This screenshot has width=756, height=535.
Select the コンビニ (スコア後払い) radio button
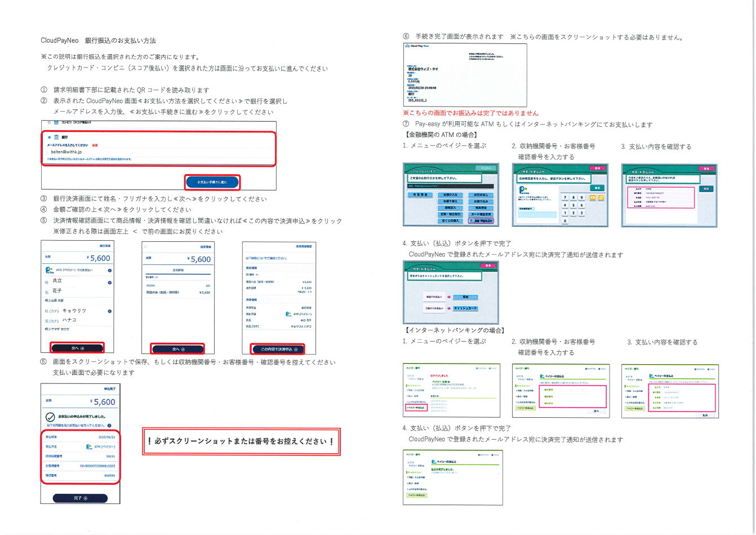(x=50, y=122)
